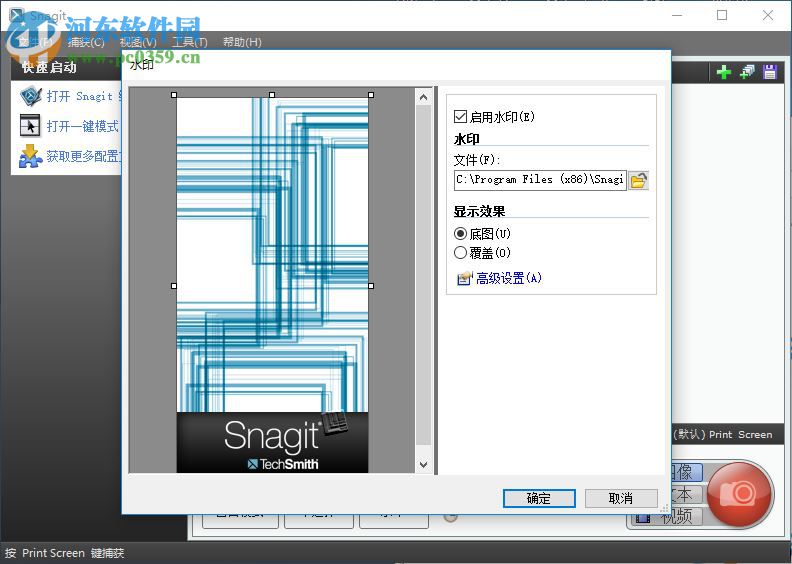The height and width of the screenshot is (564, 792).
Task: Click the 文件(F): label
Action: [477, 160]
